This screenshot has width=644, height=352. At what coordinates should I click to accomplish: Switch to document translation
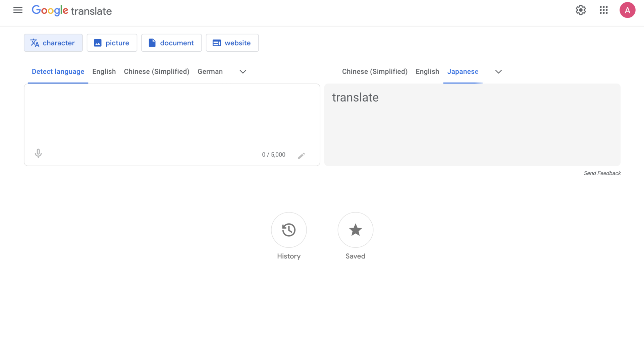(171, 43)
